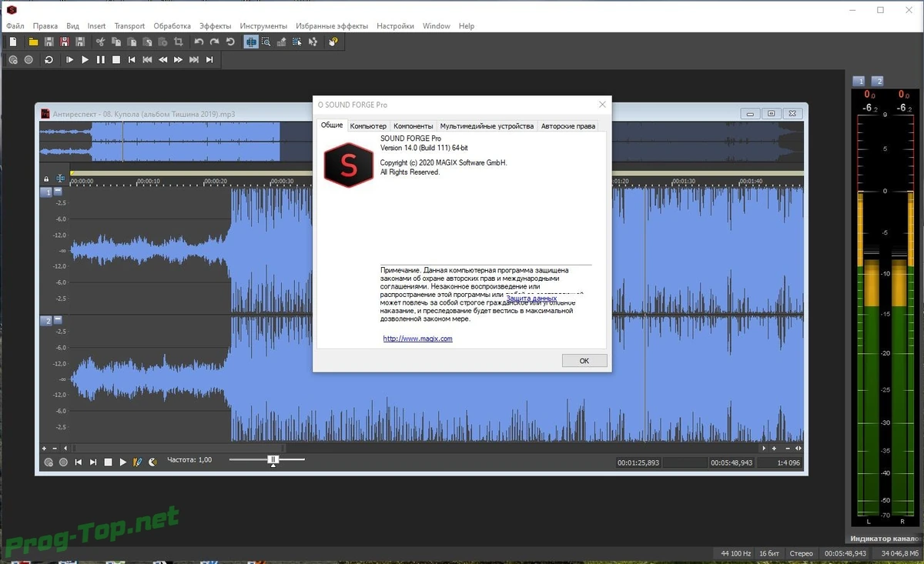Switch to the Мультимедийные устройства tab
This screenshot has height=564, width=924.
(487, 126)
